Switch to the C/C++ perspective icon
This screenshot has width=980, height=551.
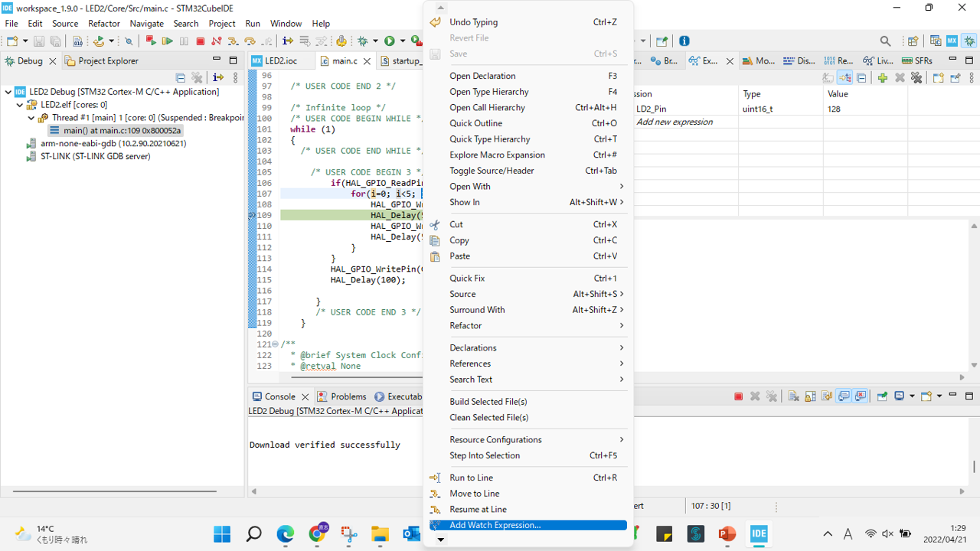(x=936, y=41)
